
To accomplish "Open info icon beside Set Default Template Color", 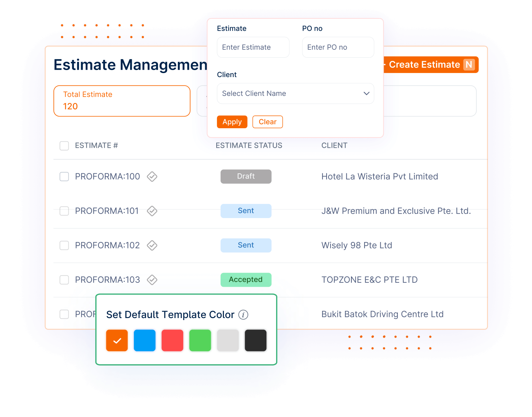I will tap(243, 315).
